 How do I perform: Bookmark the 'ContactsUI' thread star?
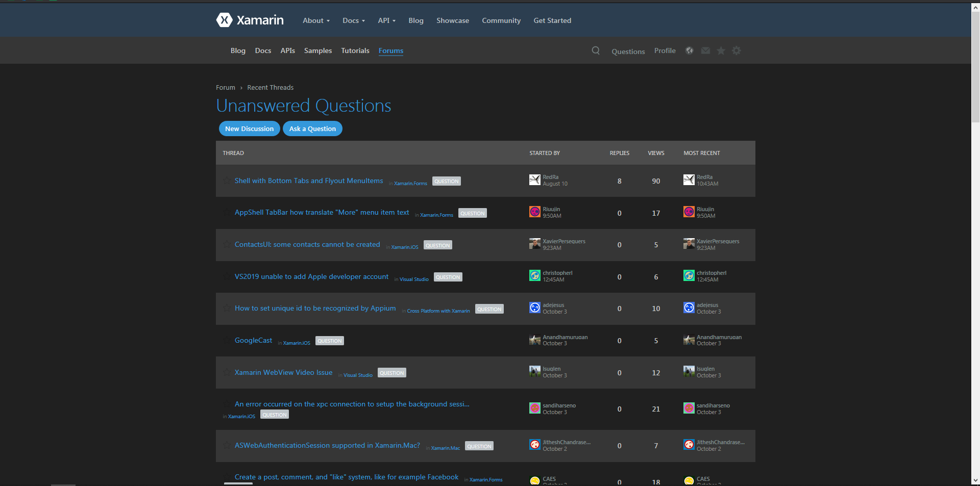coord(227,244)
